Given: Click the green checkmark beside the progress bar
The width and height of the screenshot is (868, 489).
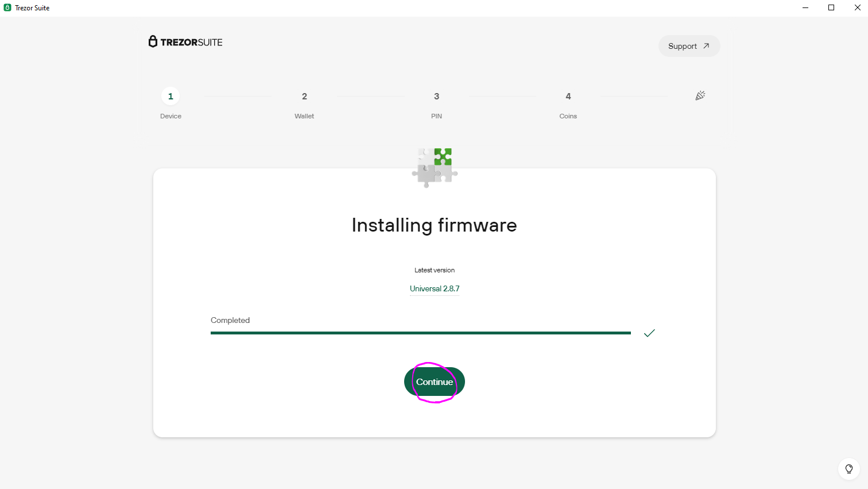Looking at the screenshot, I should click(649, 333).
